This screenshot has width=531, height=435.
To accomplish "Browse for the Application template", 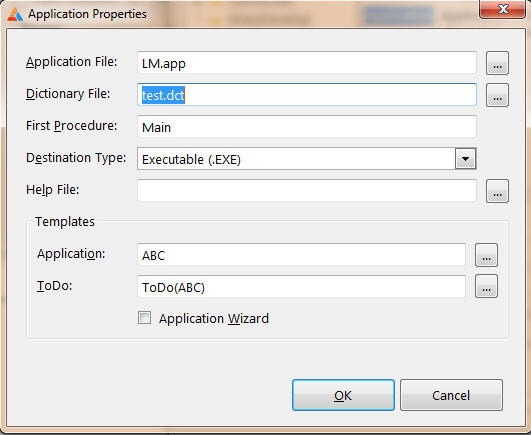I will 486,255.
